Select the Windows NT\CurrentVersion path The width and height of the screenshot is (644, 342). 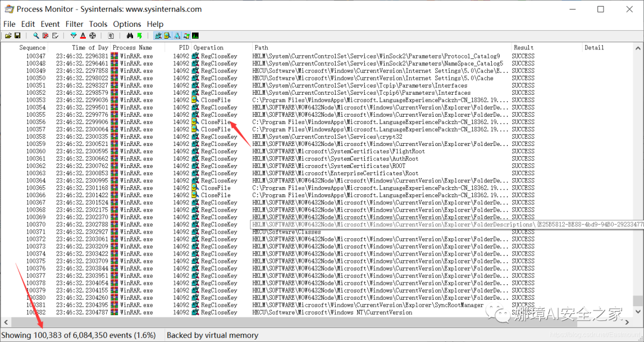point(332,312)
